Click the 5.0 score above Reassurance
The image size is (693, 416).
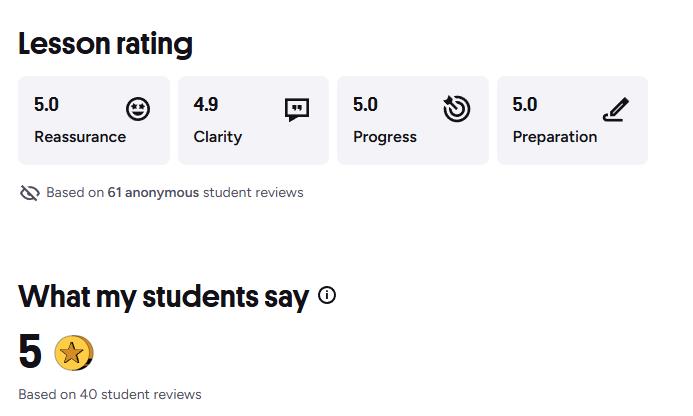46,104
